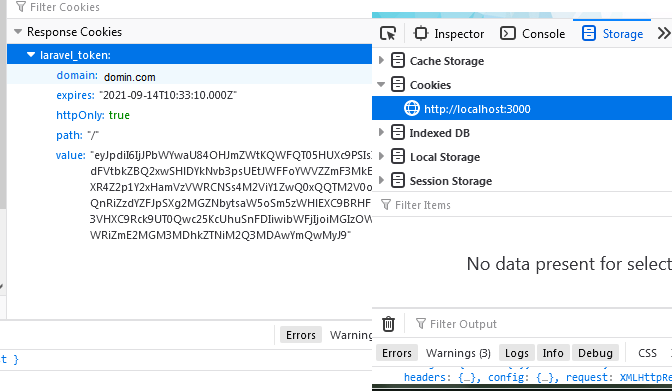Viewport: 672px width, 391px height.
Task: Expand the Session Storage node
Action: 381,180
